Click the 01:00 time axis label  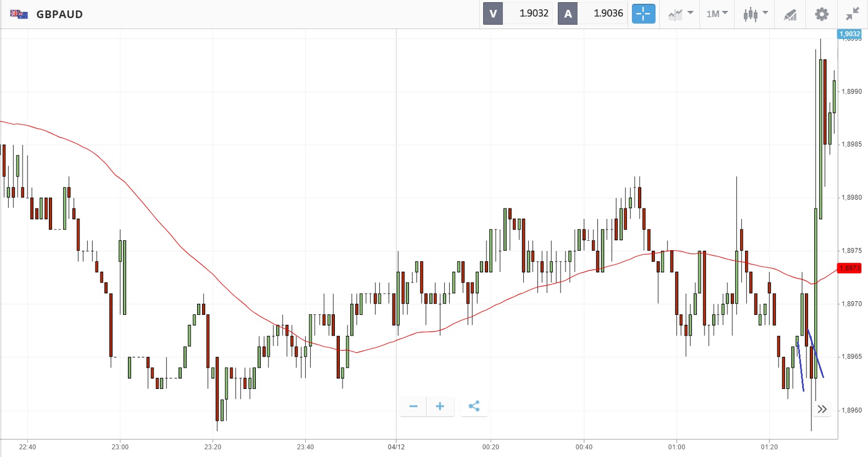tap(677, 447)
